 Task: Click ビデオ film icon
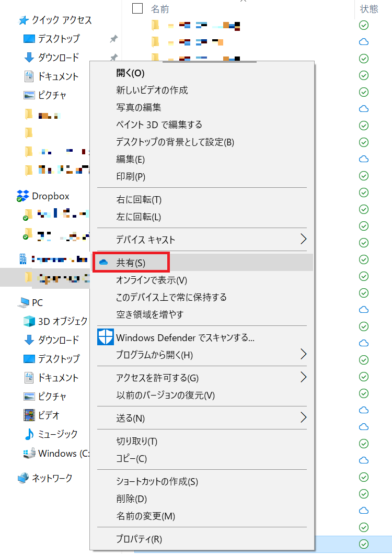(x=29, y=415)
